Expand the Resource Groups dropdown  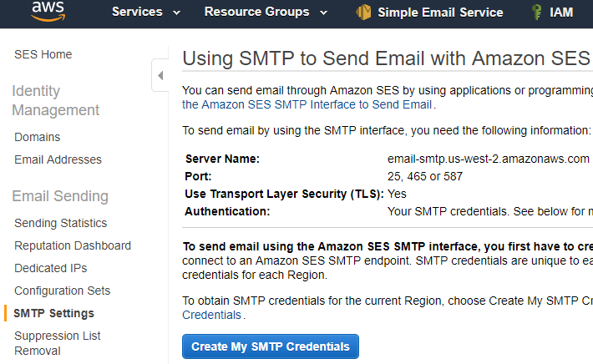pos(266,13)
